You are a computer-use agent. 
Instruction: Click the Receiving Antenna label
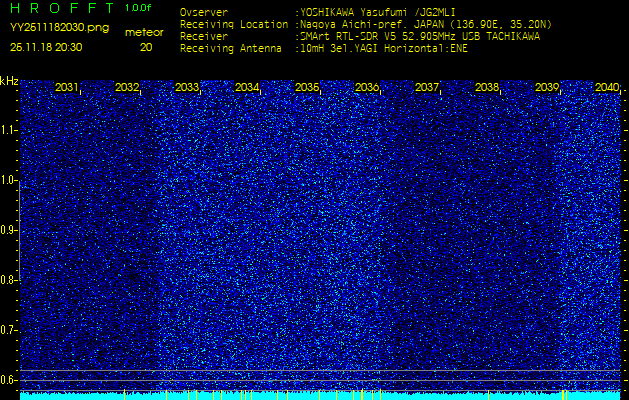click(x=231, y=49)
